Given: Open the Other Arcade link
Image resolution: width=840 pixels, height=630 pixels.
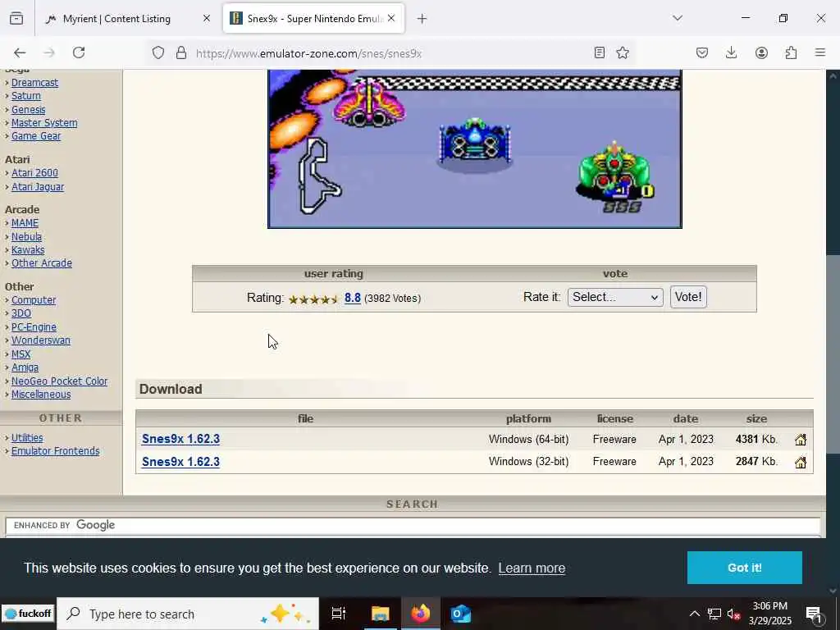Looking at the screenshot, I should pos(42,263).
